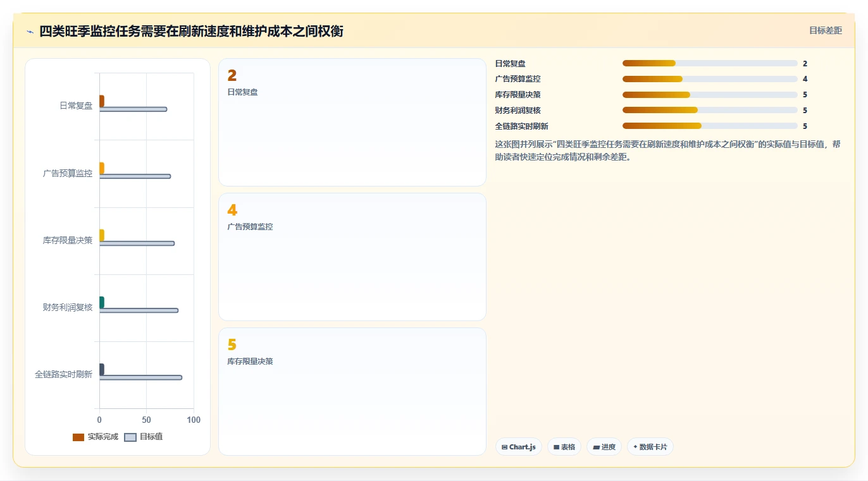Click the 库存限量决策 caption in the data card
This screenshot has width=868, height=481.
click(x=250, y=362)
